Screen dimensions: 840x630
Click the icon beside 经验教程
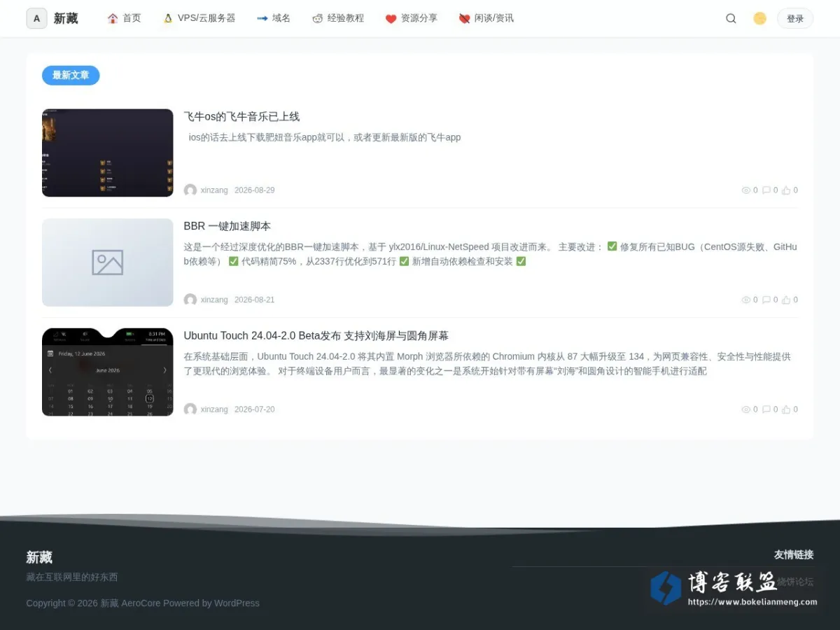coord(318,18)
